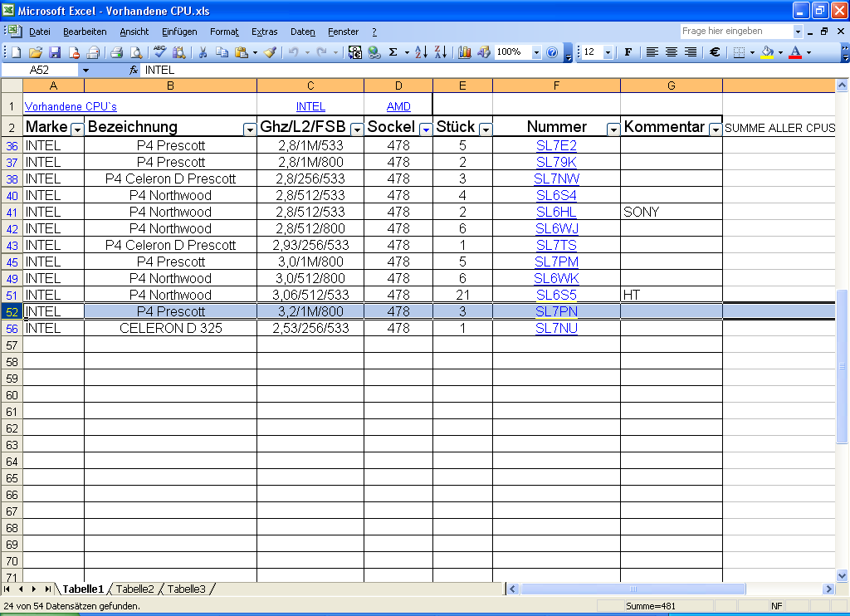The image size is (850, 616).
Task: Sort descending Z to A
Action: click(441, 52)
